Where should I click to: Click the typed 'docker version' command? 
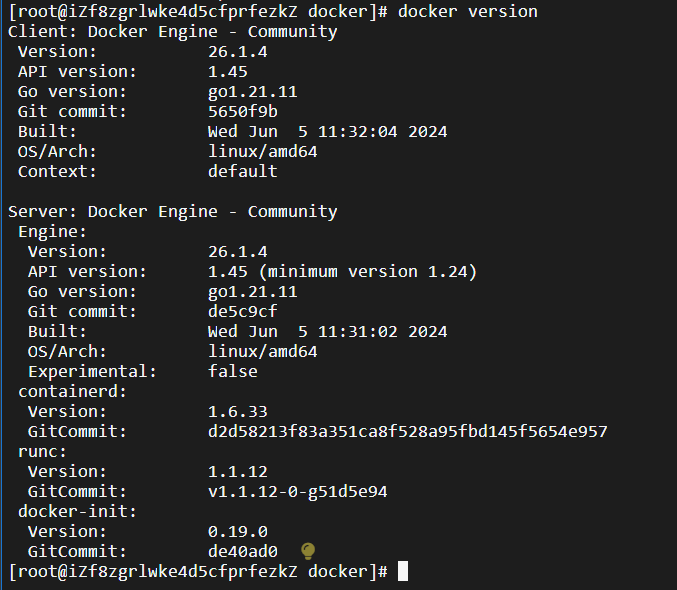[x=468, y=11]
